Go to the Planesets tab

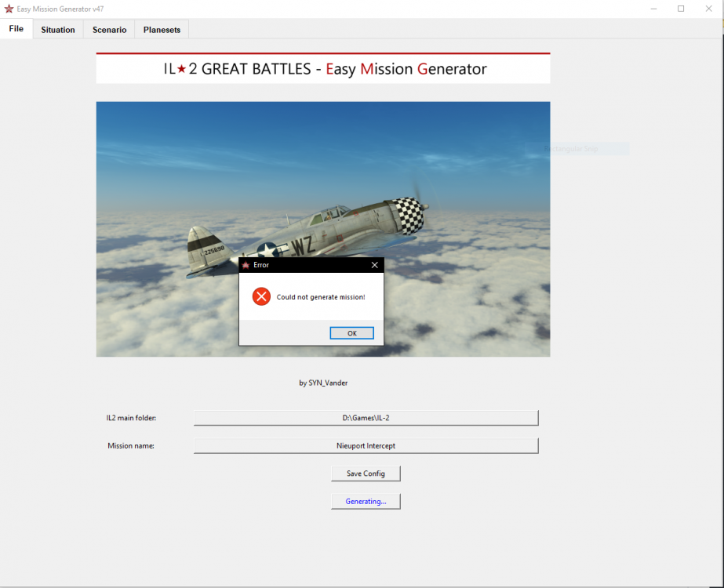[162, 30]
